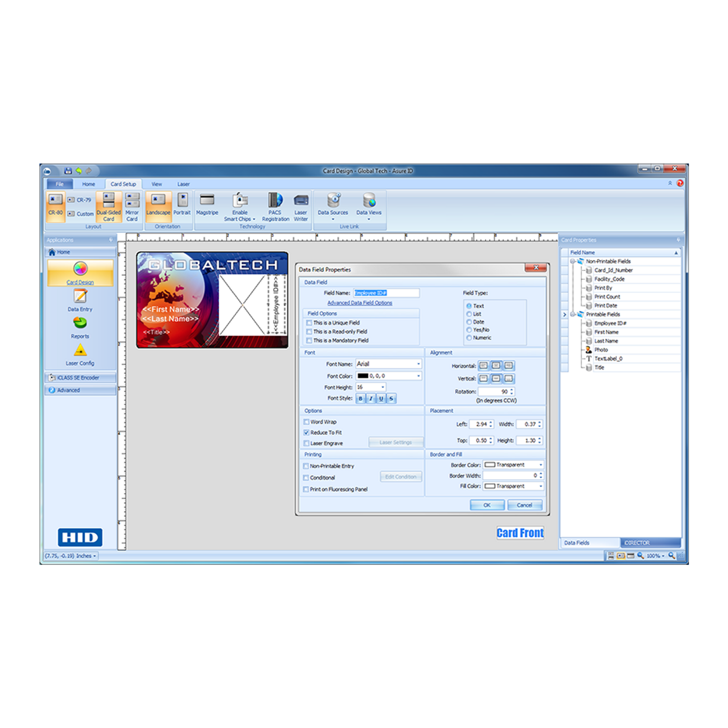
Task: Open the Reports application icon
Action: pyautogui.click(x=80, y=323)
